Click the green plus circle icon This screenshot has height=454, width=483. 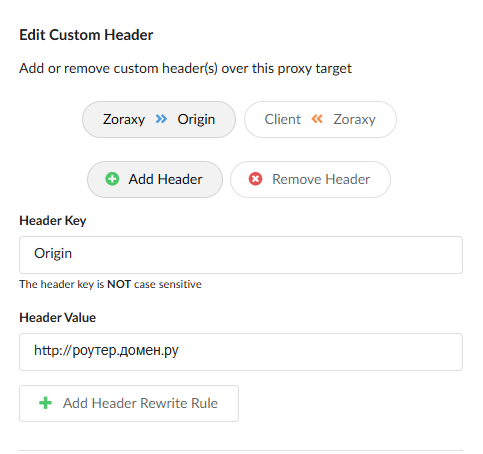112,179
